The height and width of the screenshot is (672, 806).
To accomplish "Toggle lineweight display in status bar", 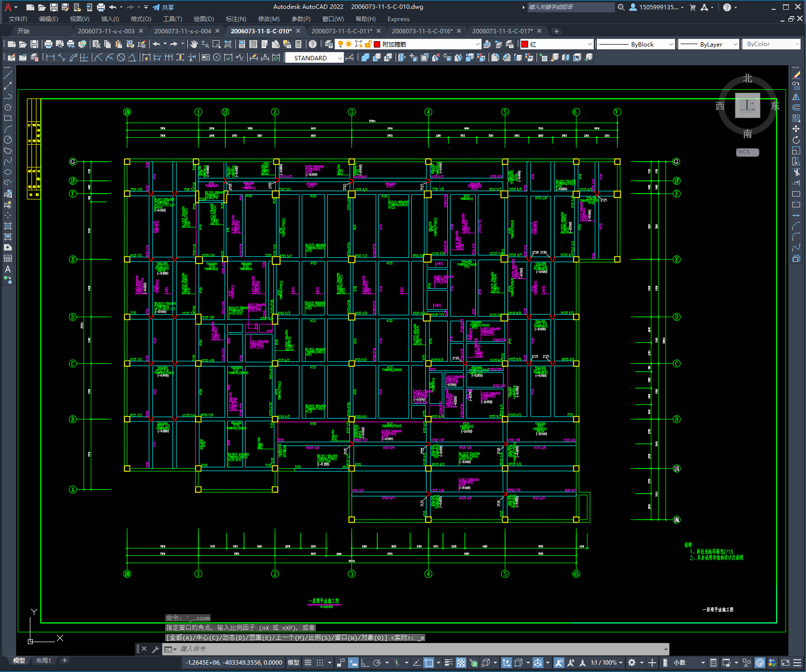I will pyautogui.click(x=448, y=663).
